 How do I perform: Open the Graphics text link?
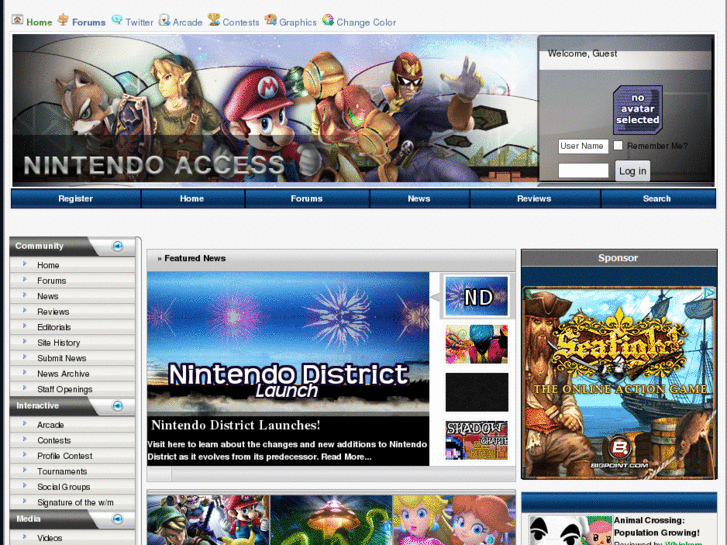(298, 22)
